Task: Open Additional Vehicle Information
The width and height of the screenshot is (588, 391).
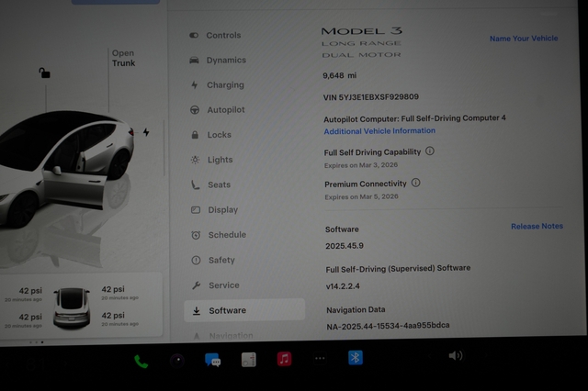Action: coord(379,131)
